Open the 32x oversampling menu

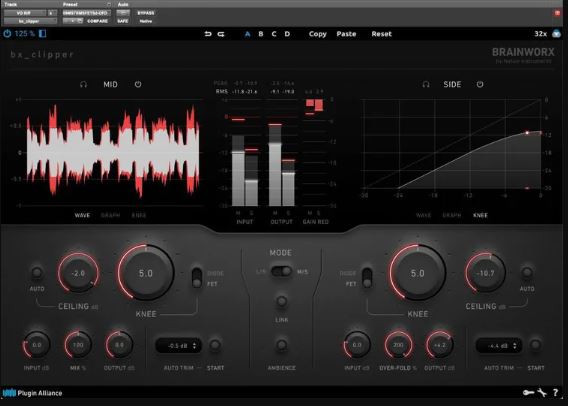click(x=540, y=34)
